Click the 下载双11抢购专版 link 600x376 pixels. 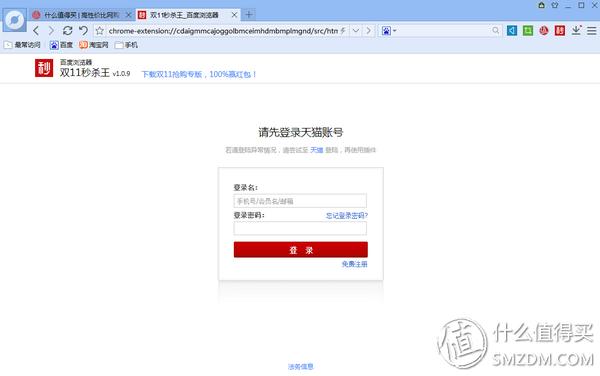(199, 74)
